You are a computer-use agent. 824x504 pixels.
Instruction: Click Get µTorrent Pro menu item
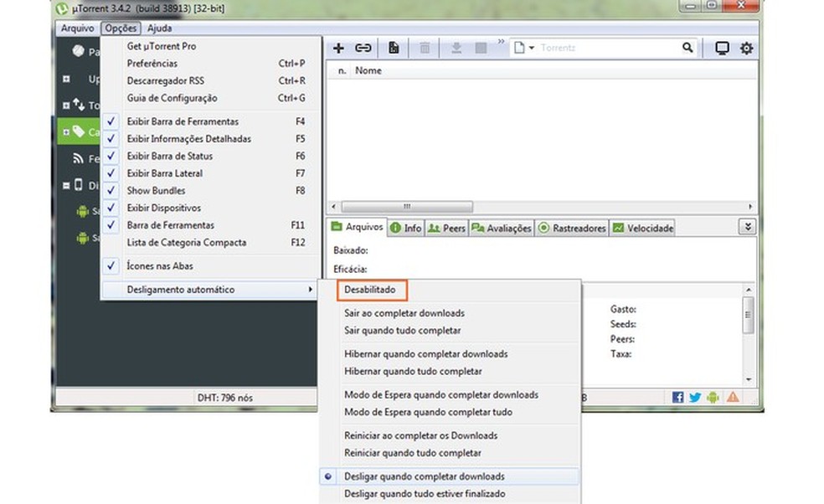click(210, 46)
